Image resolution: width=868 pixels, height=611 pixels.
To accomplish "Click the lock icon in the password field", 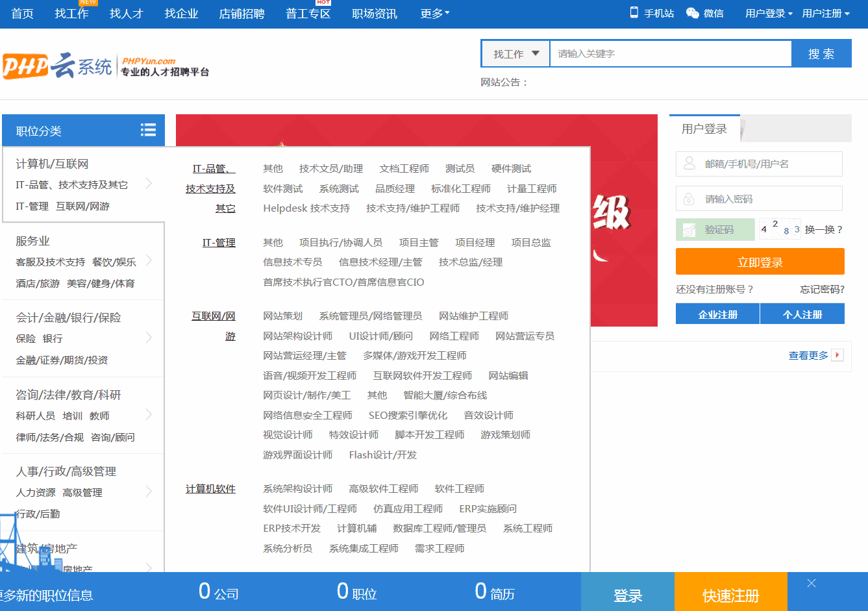I will point(688,198).
